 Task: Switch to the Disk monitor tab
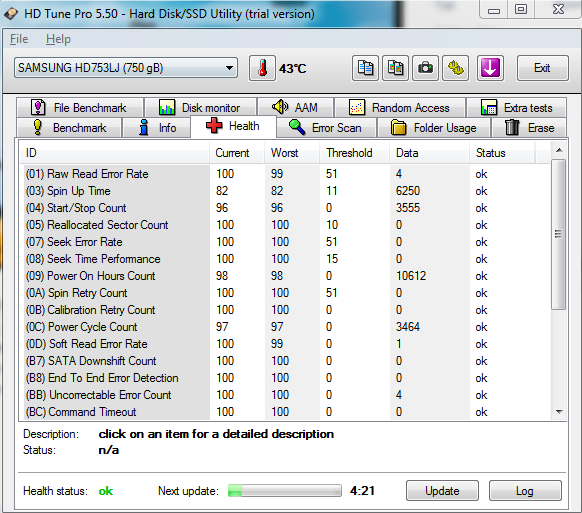pyautogui.click(x=200, y=108)
